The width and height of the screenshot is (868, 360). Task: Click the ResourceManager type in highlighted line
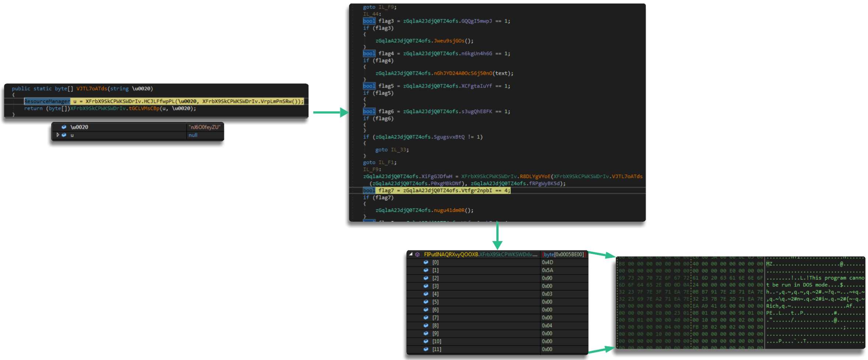point(47,101)
